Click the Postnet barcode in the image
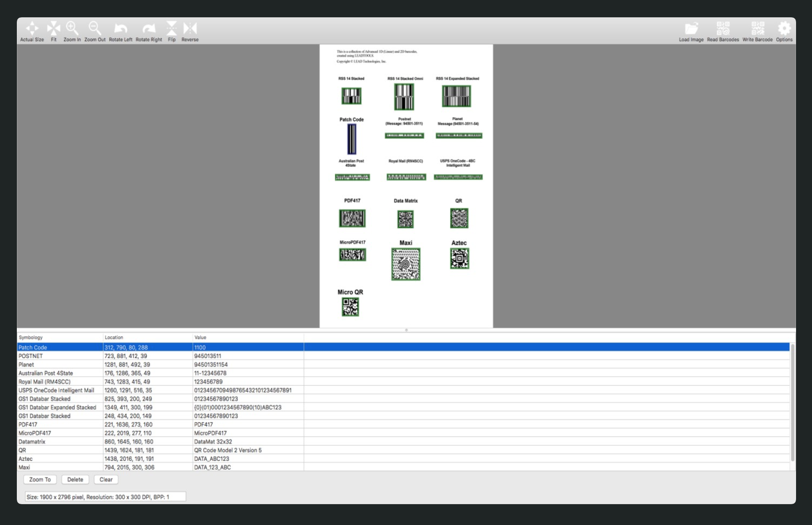The image size is (812, 525). tap(404, 136)
